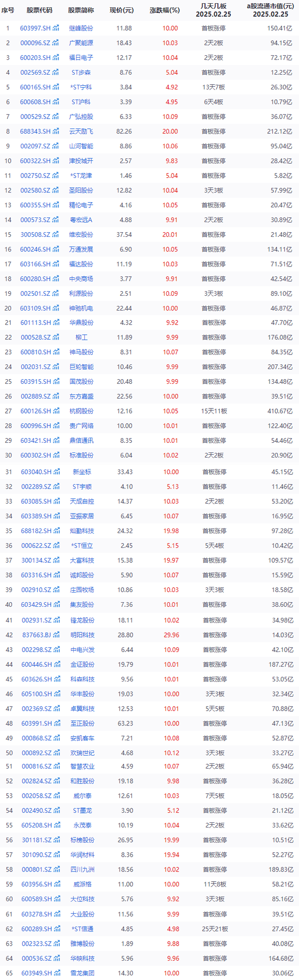Click the 600608.SH code link
The height and width of the screenshot is (980, 299).
click(35, 102)
